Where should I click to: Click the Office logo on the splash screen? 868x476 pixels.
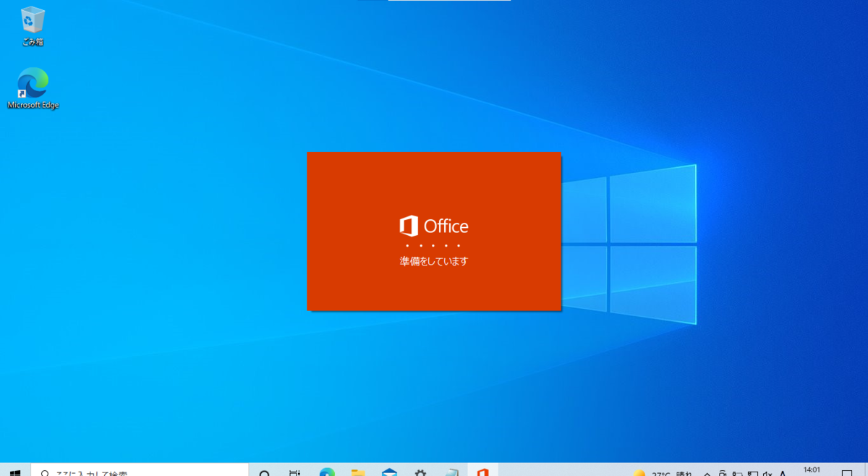[x=434, y=226]
